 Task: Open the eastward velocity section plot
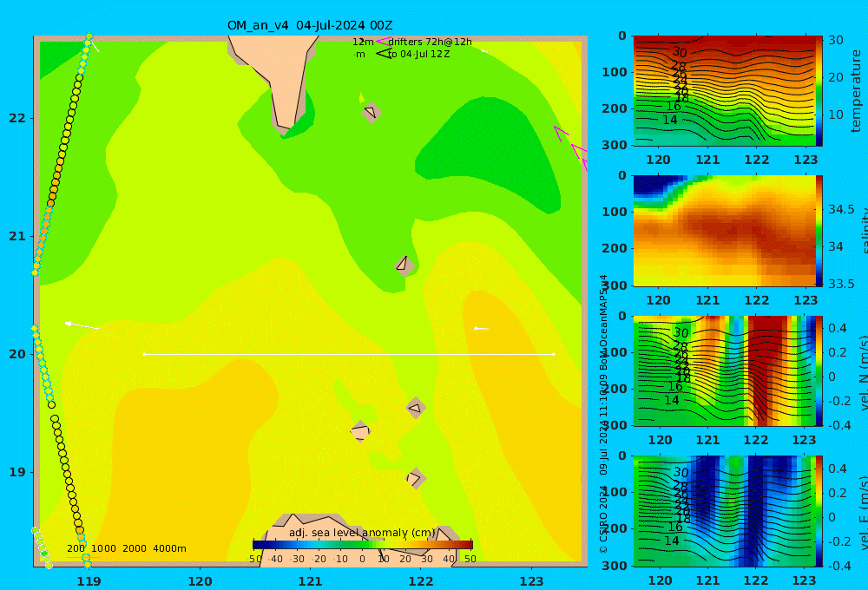pos(725,511)
